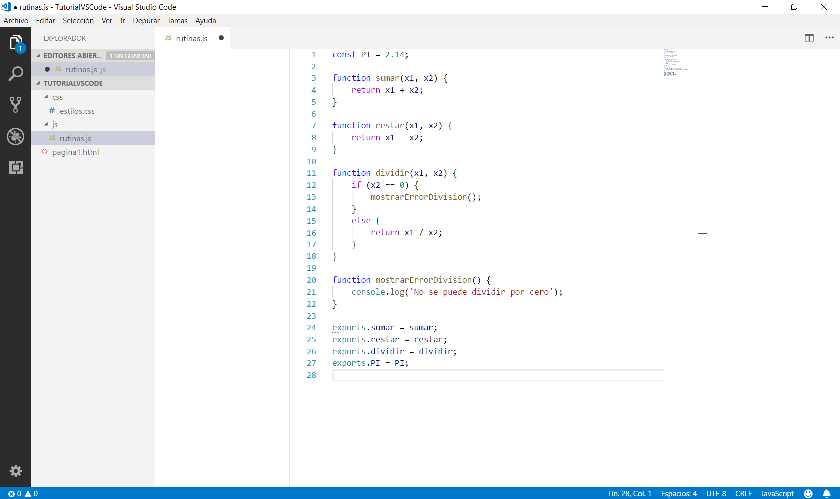Click the exports.dividir line
Image resolution: width=840 pixels, height=499 pixels.
pyautogui.click(x=394, y=351)
